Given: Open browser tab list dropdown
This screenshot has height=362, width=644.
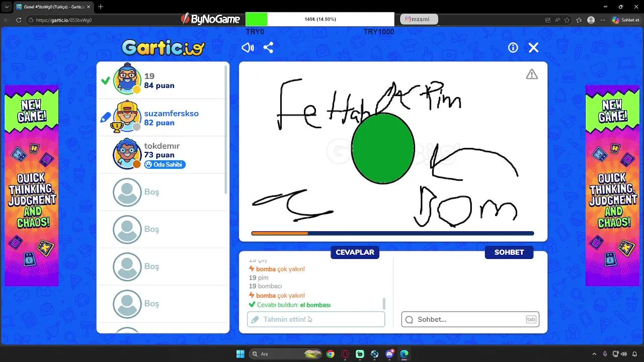Looking at the screenshot, I should pyautogui.click(x=6, y=7).
